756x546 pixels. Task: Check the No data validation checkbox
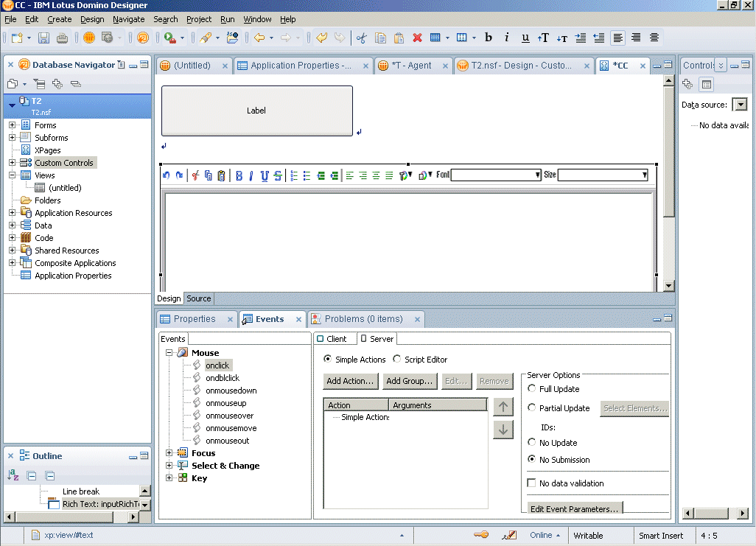point(532,483)
